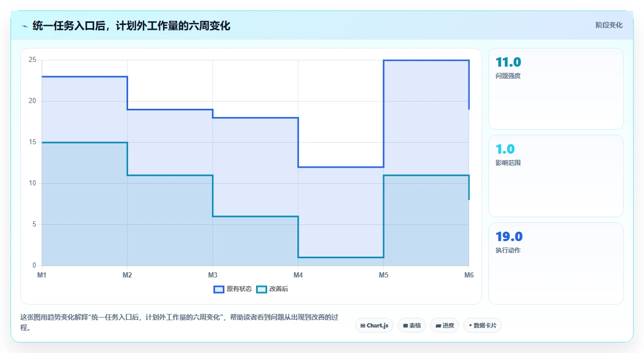Click the M1 x-axis label
Viewport: 644px width, 353px height.
pos(42,274)
